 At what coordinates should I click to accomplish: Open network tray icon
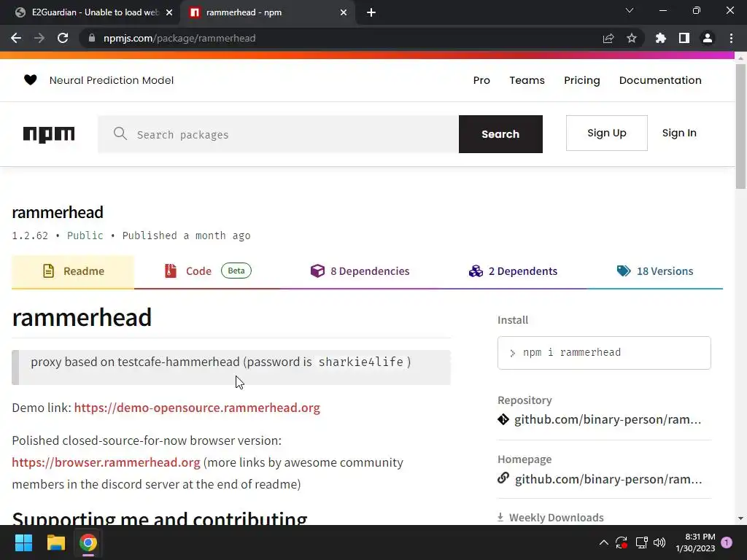[642, 542]
